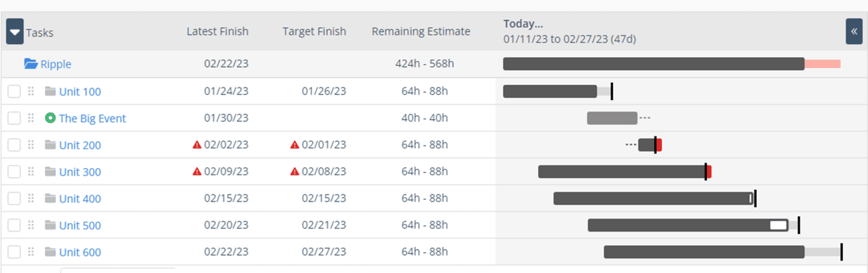
Task: Click the red warning icon beside 02/02/23
Action: click(x=197, y=145)
